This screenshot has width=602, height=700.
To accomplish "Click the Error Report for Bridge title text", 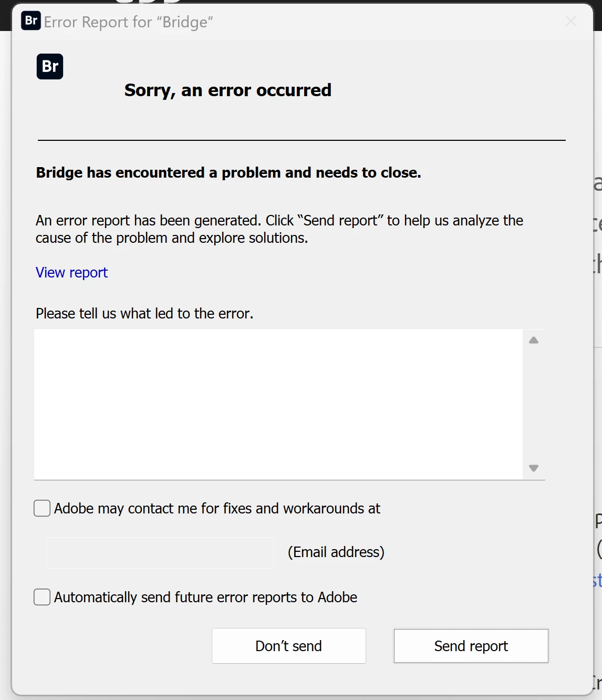I will tap(129, 22).
